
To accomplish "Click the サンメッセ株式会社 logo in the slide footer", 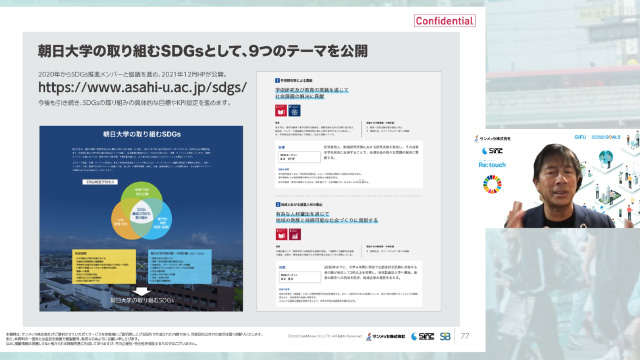I will click(x=385, y=336).
